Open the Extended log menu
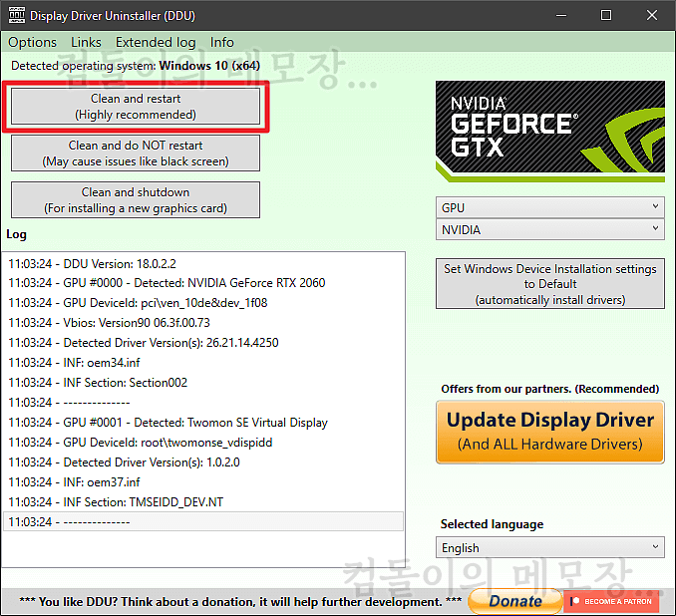The height and width of the screenshot is (616, 676). (156, 42)
